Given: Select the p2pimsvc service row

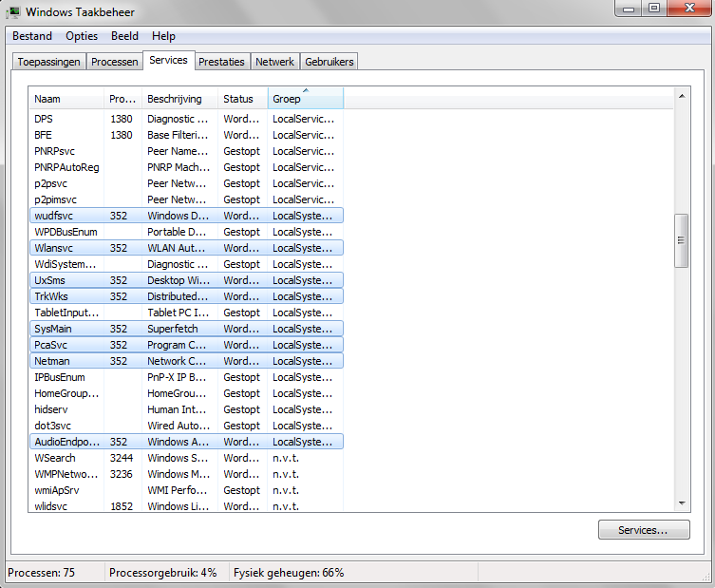Looking at the screenshot, I should point(186,199).
